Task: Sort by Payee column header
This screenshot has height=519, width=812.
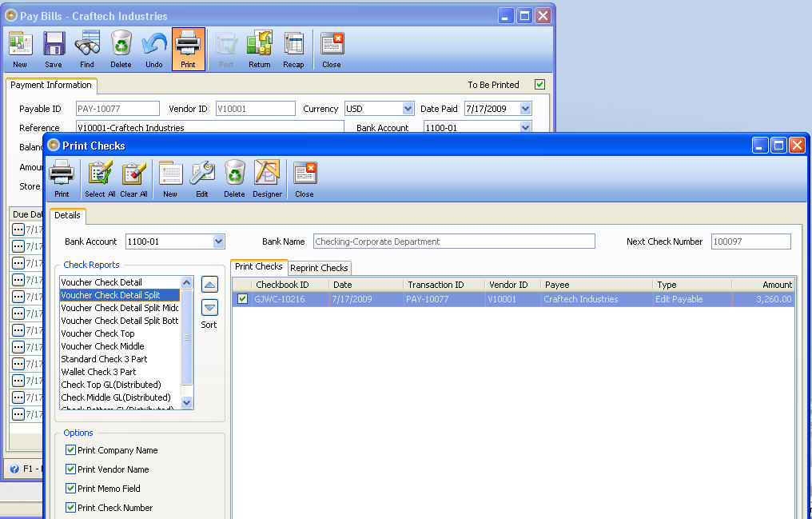Action: point(596,285)
